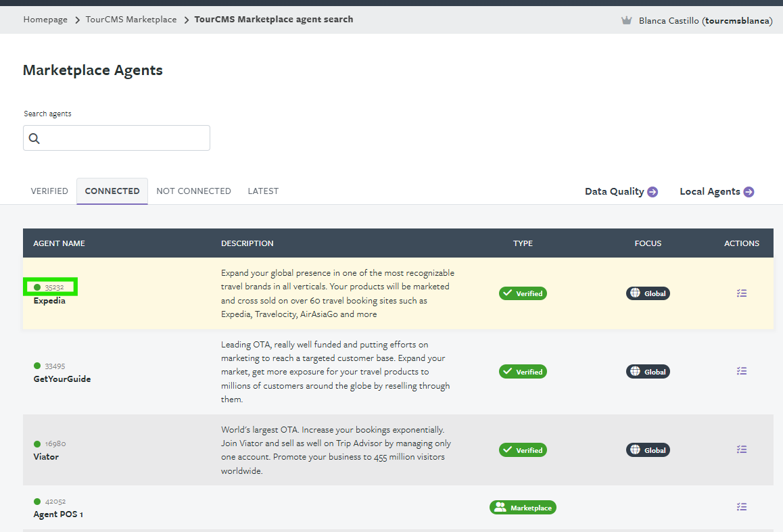This screenshot has height=532, width=783.
Task: Click the Type column header
Action: 523,243
